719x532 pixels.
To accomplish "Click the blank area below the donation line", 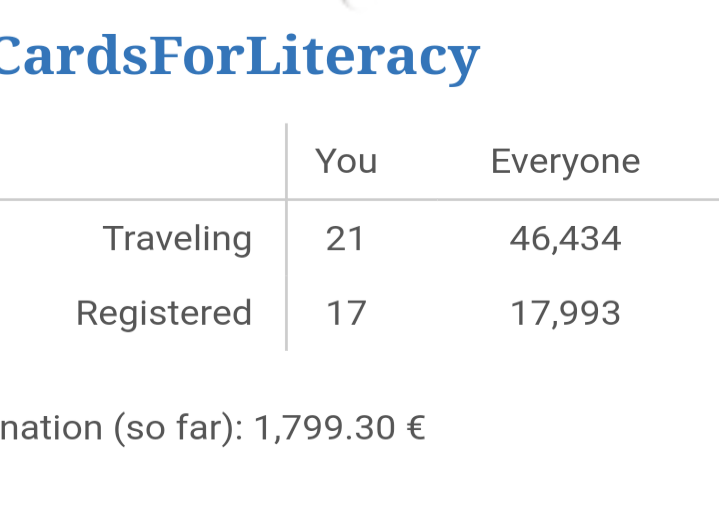I will (x=360, y=491).
